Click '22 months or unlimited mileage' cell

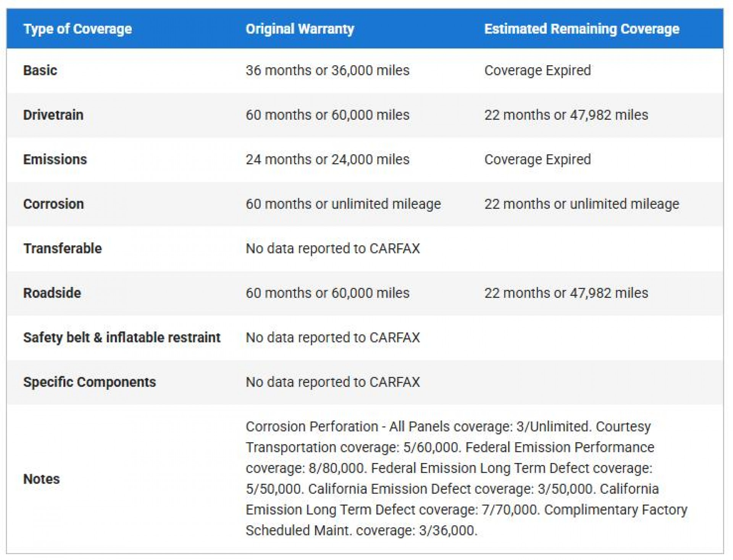tap(581, 204)
